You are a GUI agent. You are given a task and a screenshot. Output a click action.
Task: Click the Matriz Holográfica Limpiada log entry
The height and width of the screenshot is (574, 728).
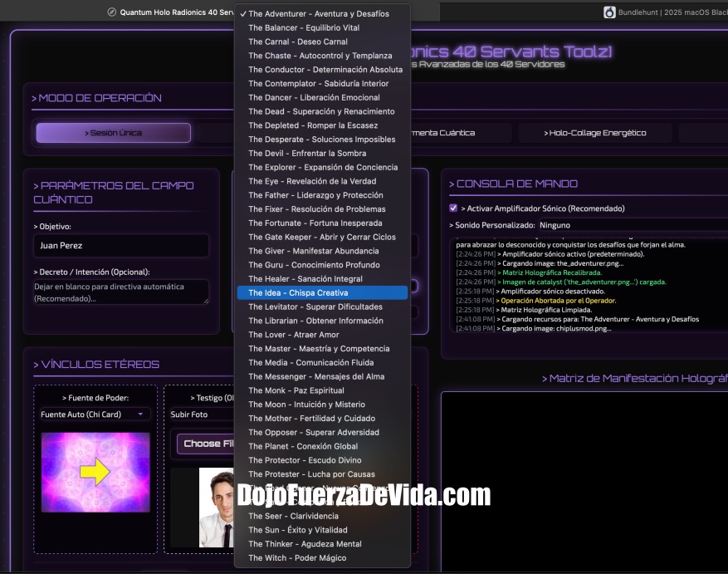pos(524,310)
